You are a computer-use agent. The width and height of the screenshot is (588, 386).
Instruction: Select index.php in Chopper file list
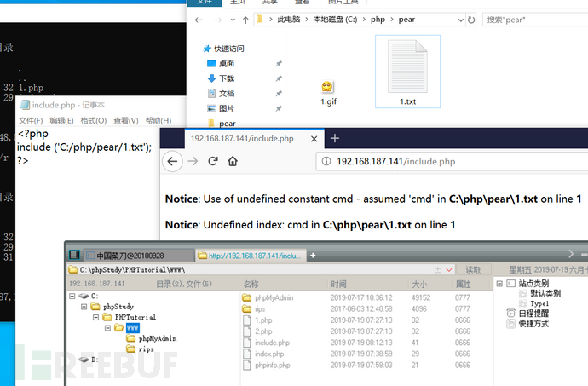269,354
